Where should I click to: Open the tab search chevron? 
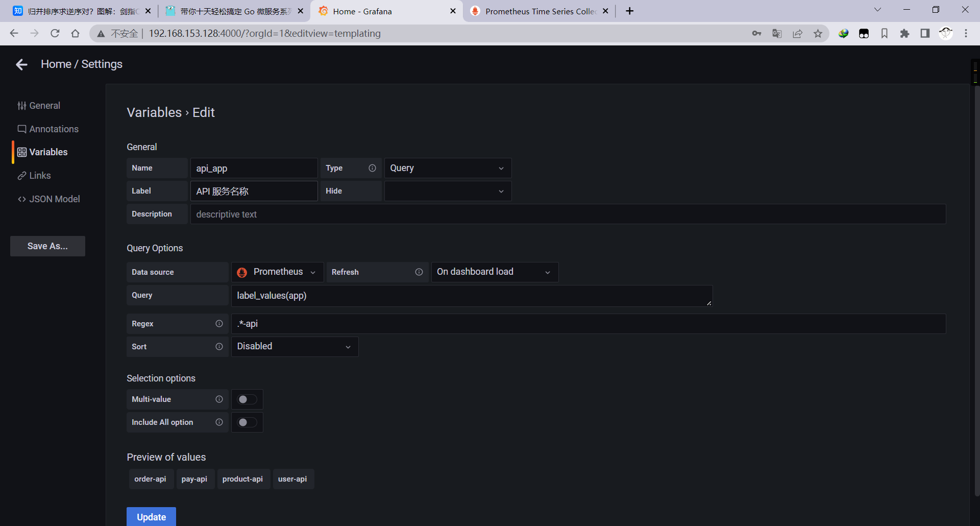877,10
